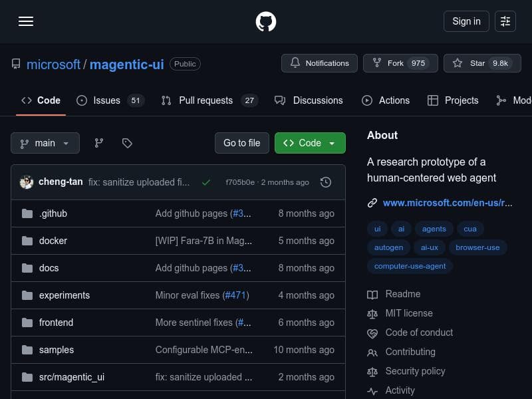Open the docker folder

click(x=53, y=241)
